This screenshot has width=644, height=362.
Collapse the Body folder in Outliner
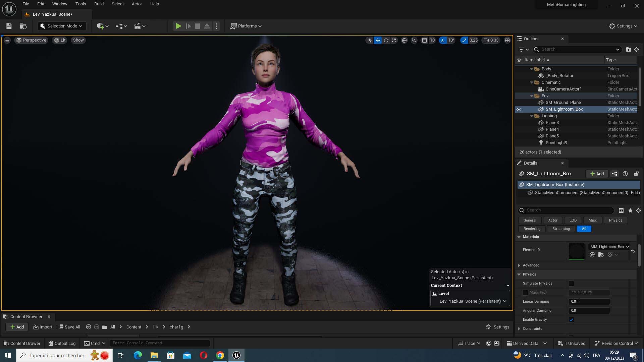click(x=532, y=69)
